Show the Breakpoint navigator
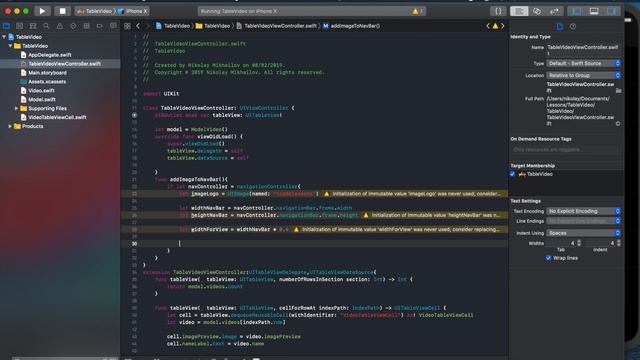The width and height of the screenshot is (640, 360). [100, 26]
